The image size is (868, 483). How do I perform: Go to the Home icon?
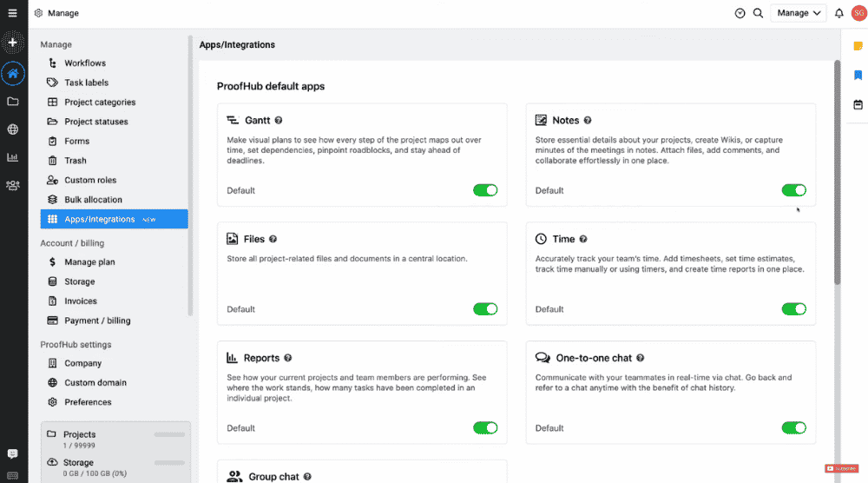[13, 74]
